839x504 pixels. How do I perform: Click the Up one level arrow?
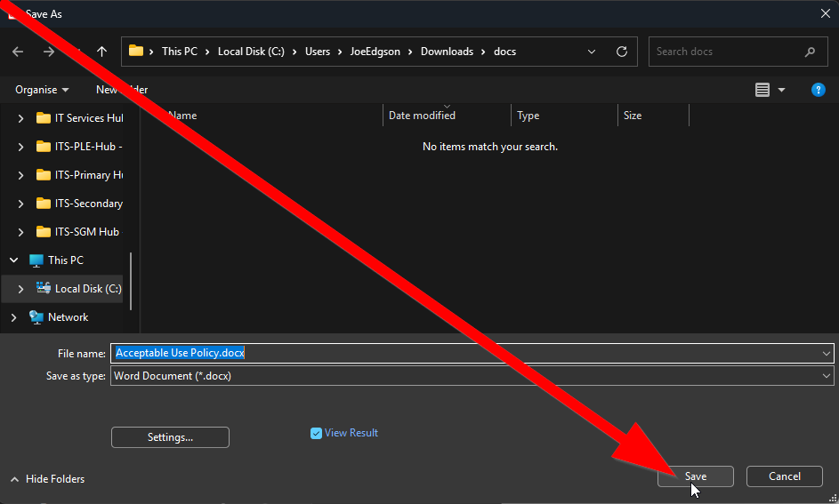tap(102, 52)
